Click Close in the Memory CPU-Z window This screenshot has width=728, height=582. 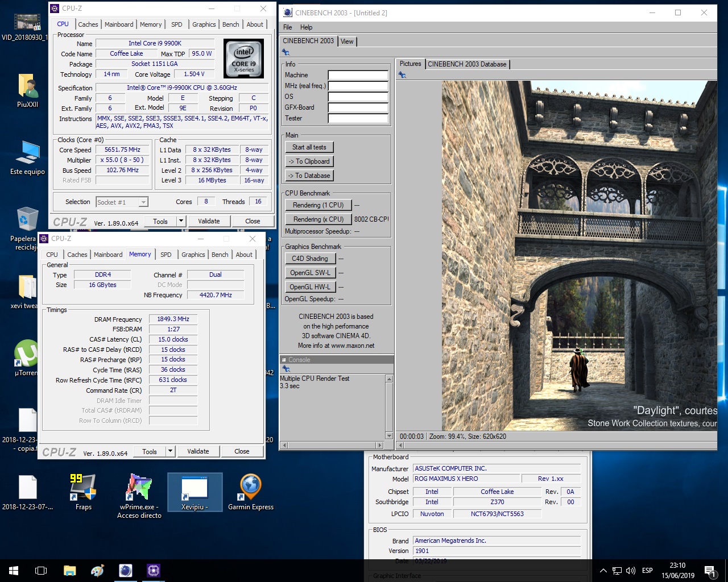[x=242, y=451]
